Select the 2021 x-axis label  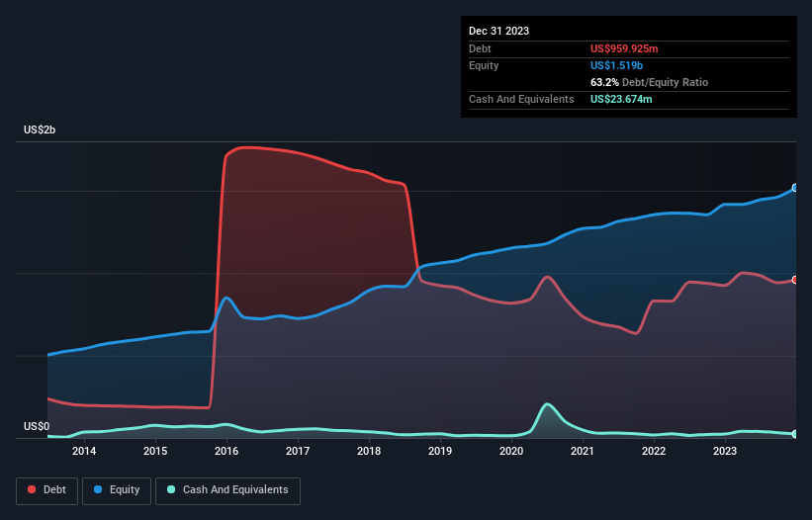(583, 451)
